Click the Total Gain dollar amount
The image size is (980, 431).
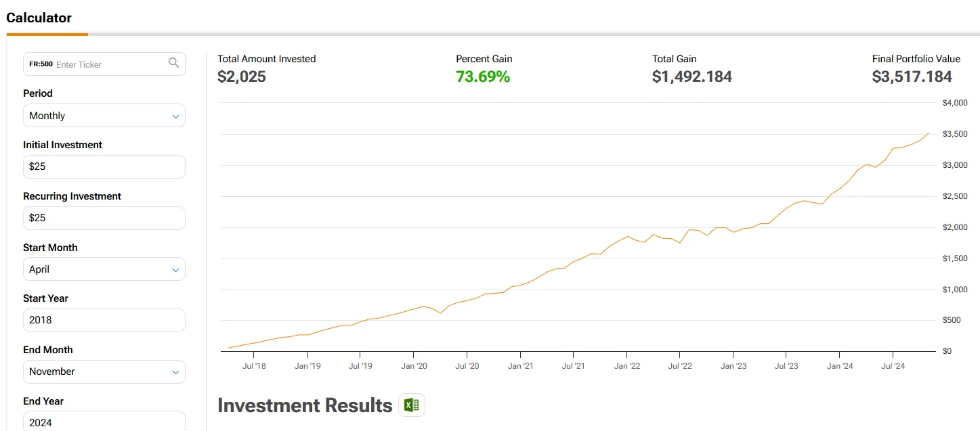691,77
